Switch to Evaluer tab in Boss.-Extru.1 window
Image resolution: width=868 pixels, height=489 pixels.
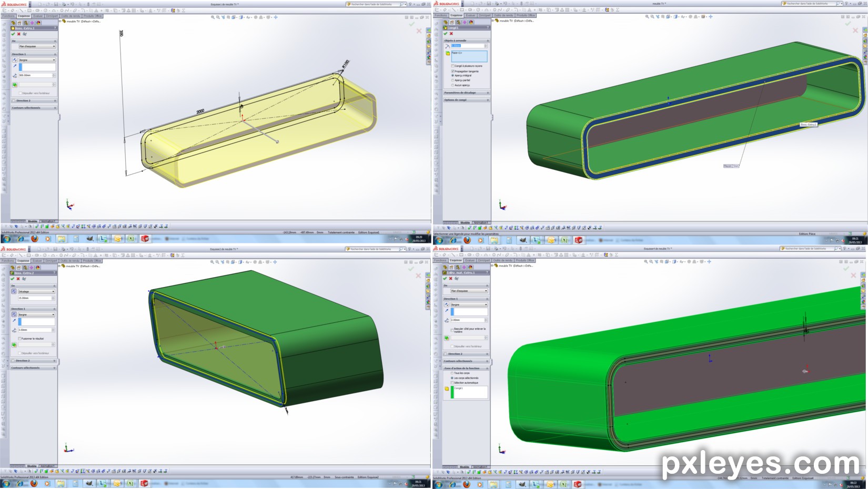pos(38,16)
